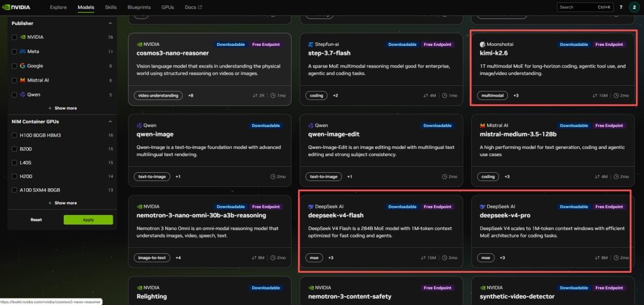This screenshot has width=644, height=305.
Task: Click the Mistral AI logo in filter
Action: [23, 80]
